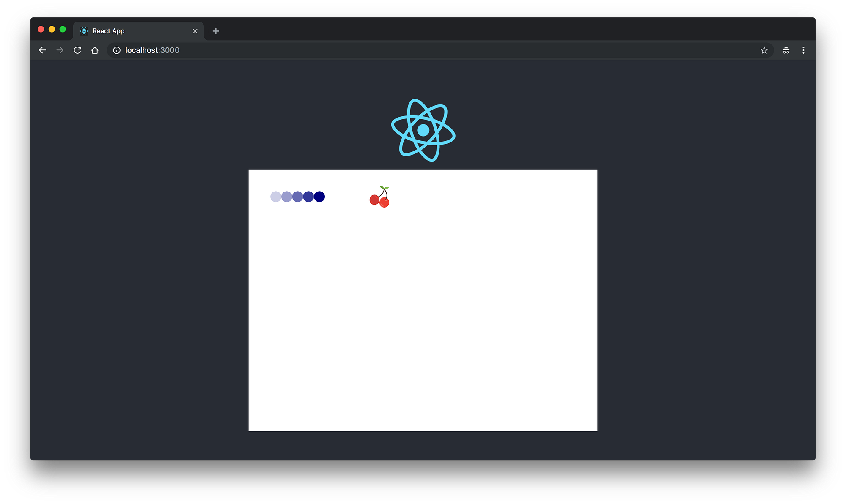Click the cherry fruit image
846x504 pixels.
pyautogui.click(x=379, y=197)
